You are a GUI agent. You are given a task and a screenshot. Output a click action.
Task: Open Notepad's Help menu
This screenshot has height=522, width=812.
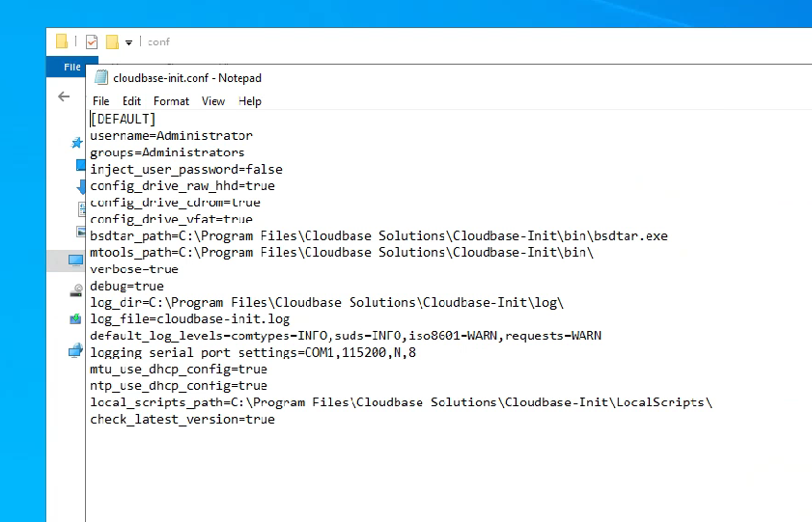click(x=250, y=101)
